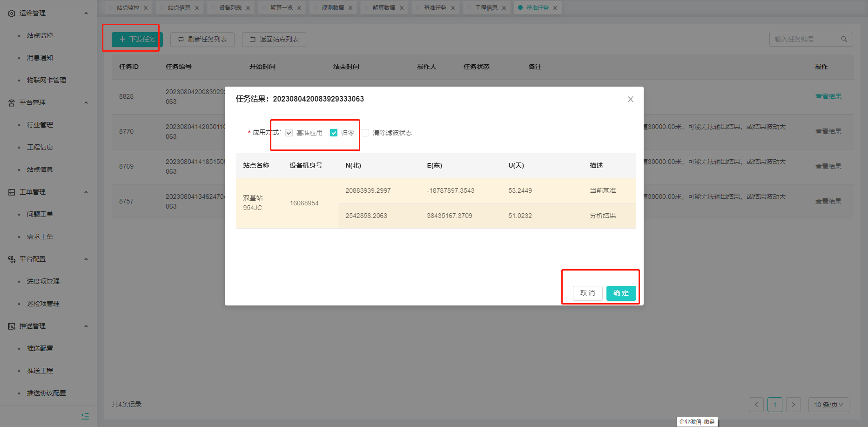Open 推送协议配置 in the sidebar
Image resolution: width=868 pixels, height=427 pixels.
(47, 393)
